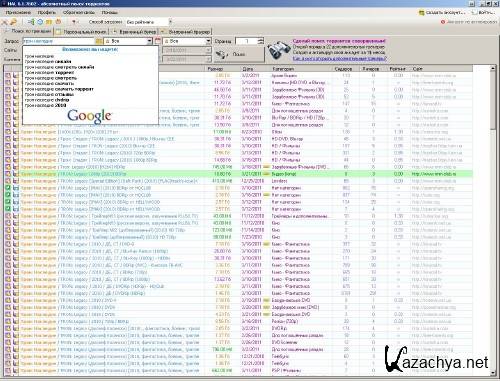Choose the 'трон наследие торрент' suggestion

coord(49,72)
